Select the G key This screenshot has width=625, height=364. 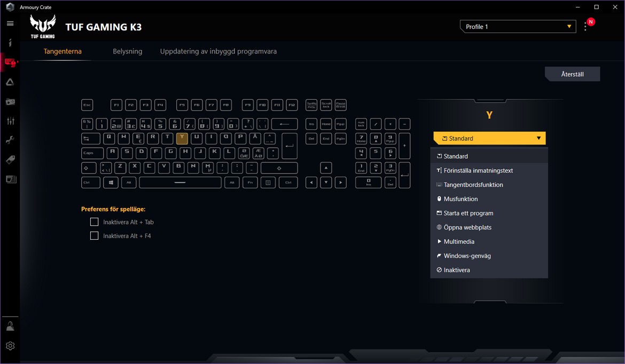(x=170, y=153)
